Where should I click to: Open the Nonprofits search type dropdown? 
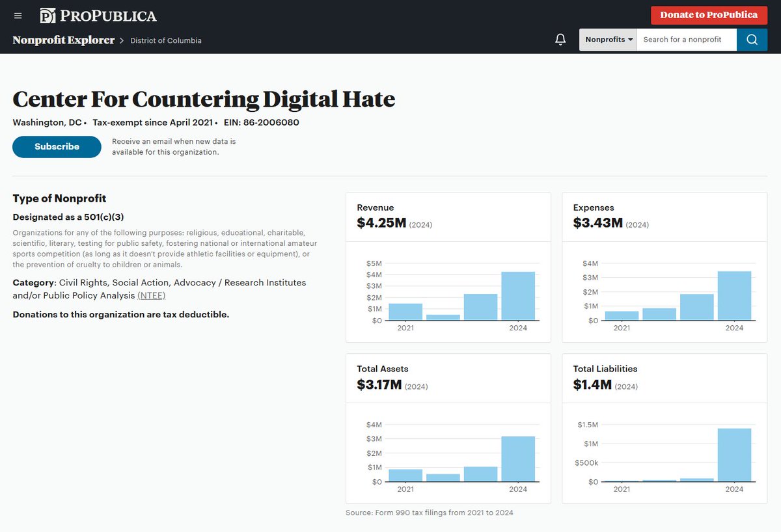point(609,40)
